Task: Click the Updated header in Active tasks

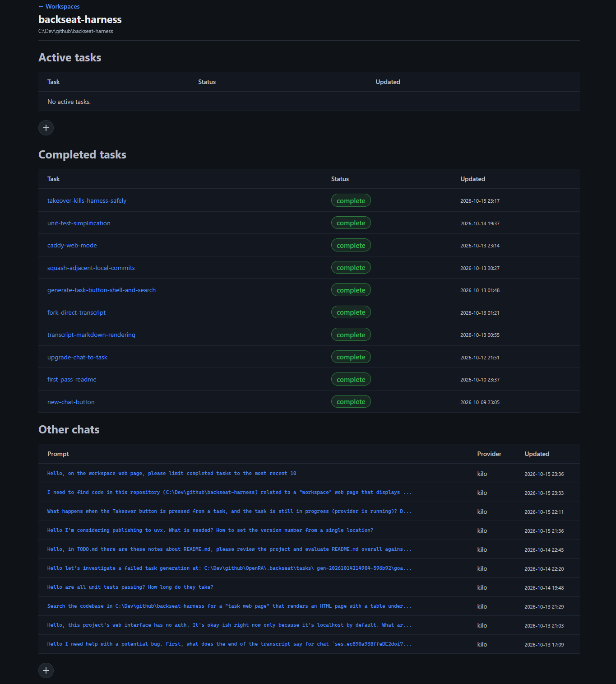Action: click(x=388, y=82)
